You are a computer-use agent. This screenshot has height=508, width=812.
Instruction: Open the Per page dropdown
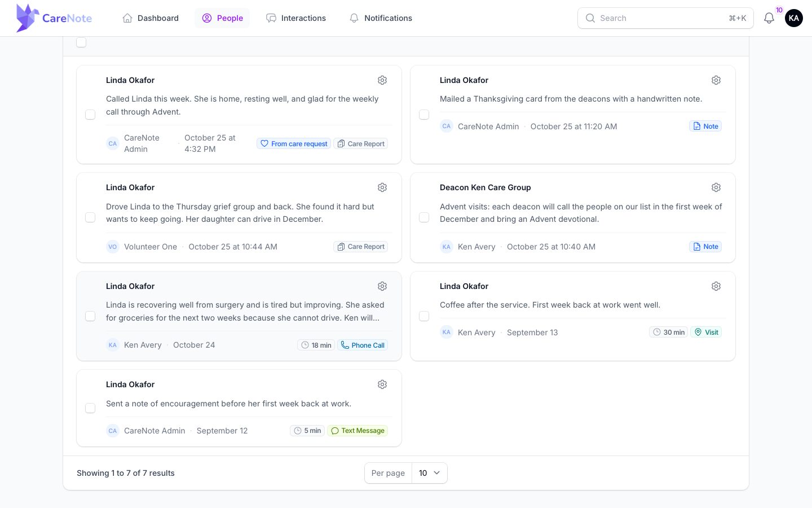click(430, 473)
